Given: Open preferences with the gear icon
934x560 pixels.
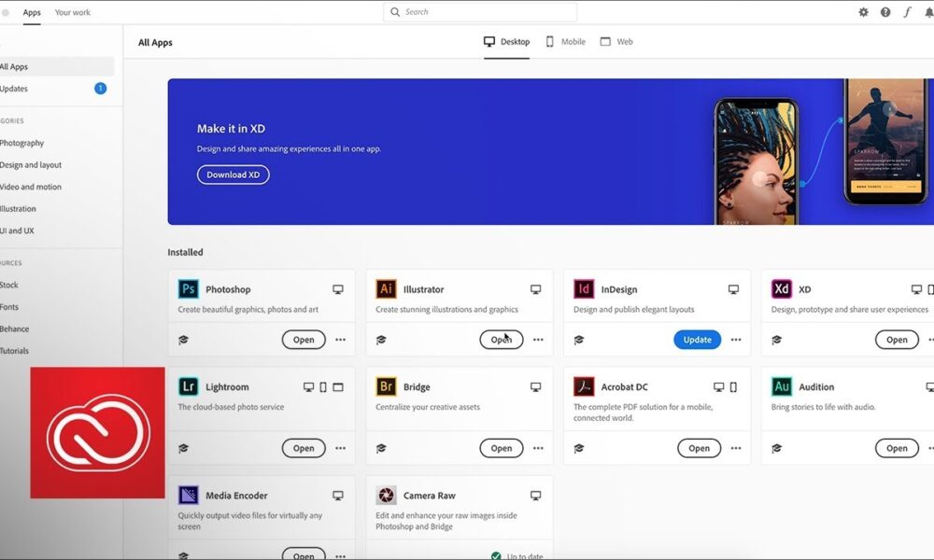Looking at the screenshot, I should 863,12.
